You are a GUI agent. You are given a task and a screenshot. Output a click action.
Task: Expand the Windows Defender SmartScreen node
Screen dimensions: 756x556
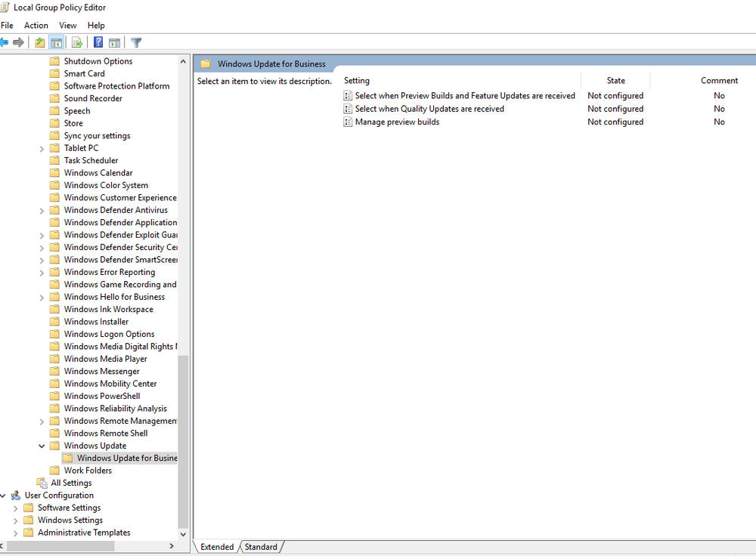42,260
